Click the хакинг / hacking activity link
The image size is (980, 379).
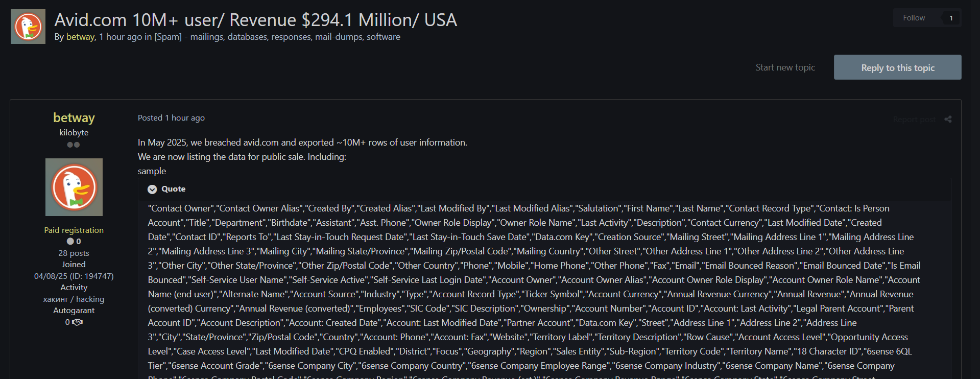tap(74, 299)
